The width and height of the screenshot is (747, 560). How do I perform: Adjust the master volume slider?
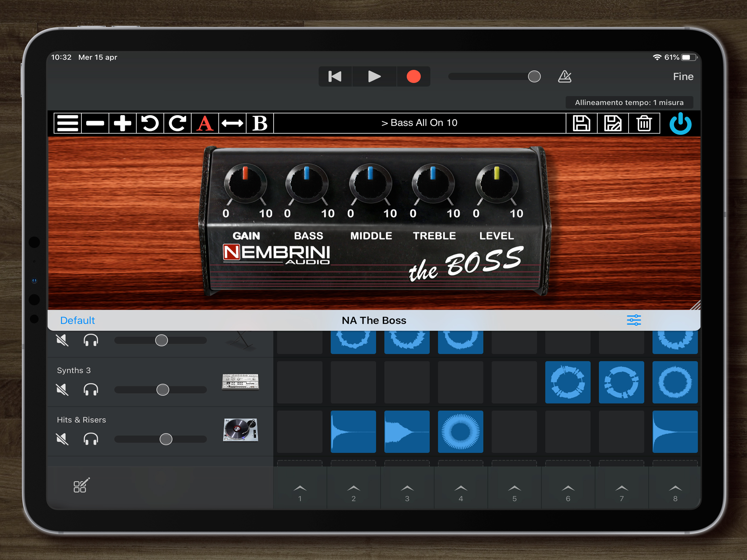(494, 77)
